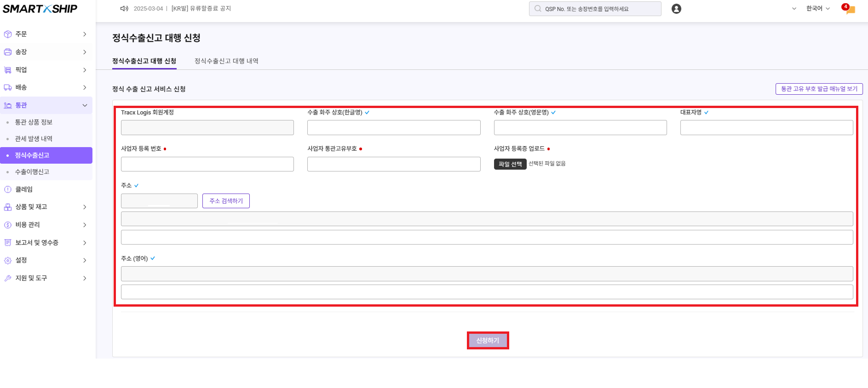Click the 배송 truck icon in sidebar
The height and width of the screenshot is (388, 868).
(8, 87)
